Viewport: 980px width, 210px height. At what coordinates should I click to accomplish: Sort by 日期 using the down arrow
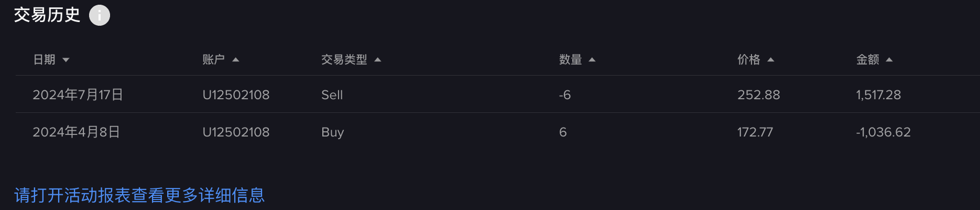coord(66,60)
